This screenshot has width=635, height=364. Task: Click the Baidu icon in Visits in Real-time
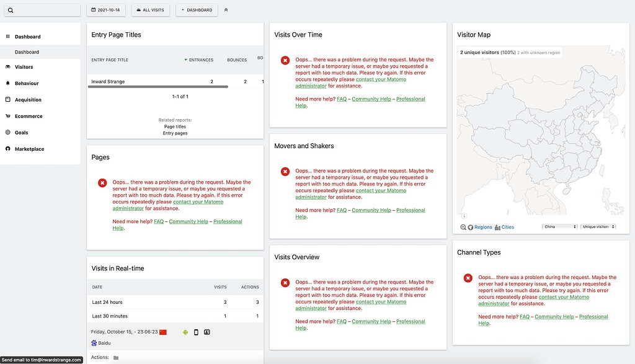(x=93, y=342)
